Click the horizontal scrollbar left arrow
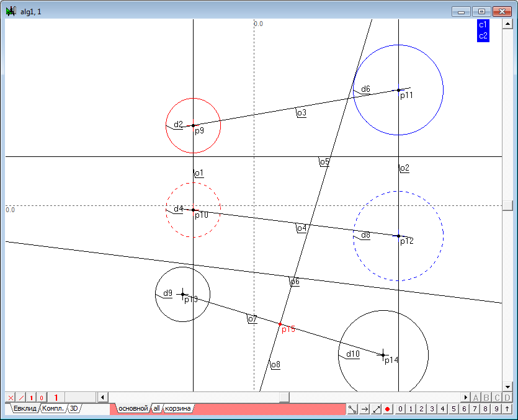The height and width of the screenshot is (420, 518). pos(102,397)
